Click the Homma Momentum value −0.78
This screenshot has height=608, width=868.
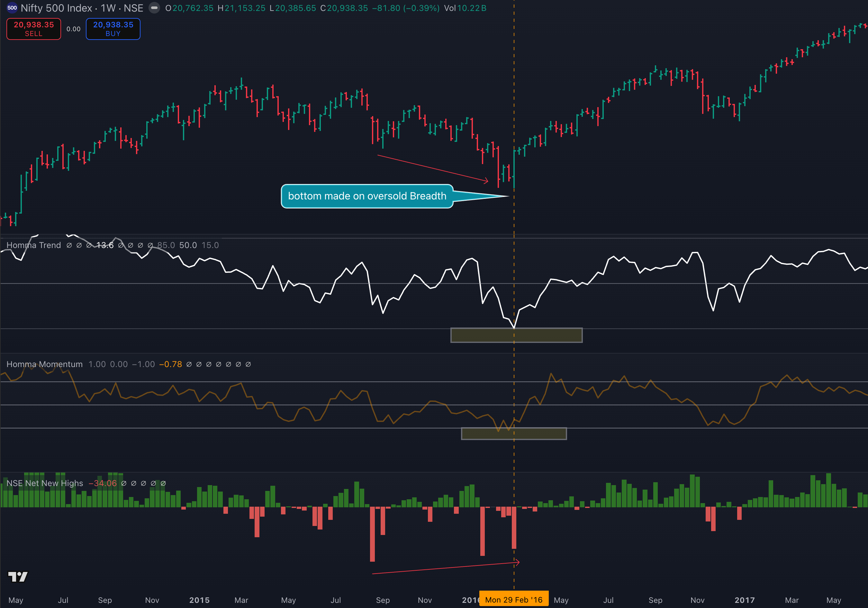pos(170,364)
